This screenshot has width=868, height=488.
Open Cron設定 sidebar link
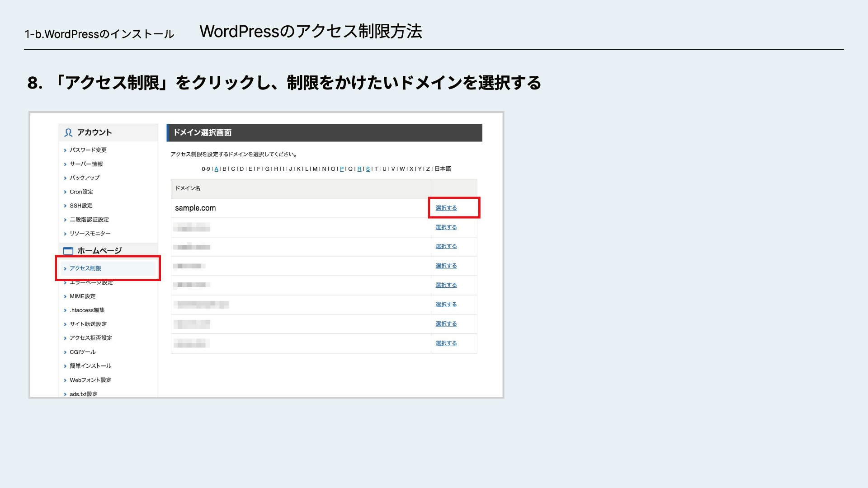click(81, 192)
